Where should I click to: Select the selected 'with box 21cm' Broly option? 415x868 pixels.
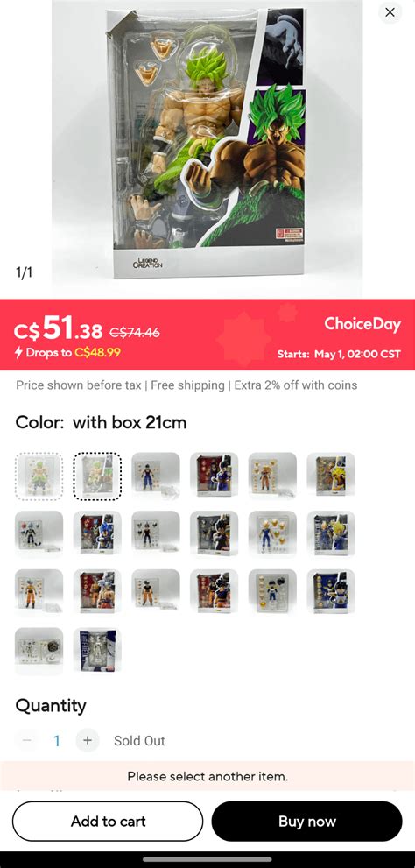point(97,476)
